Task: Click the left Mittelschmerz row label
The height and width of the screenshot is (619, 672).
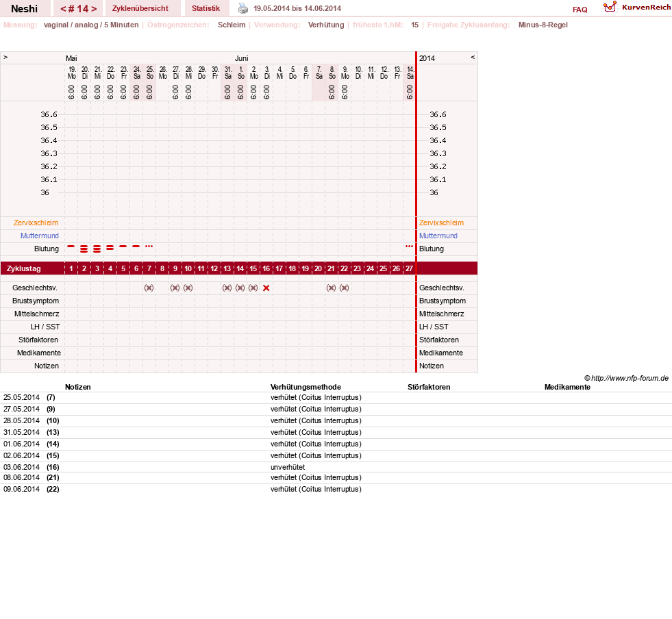Action: click(36, 314)
